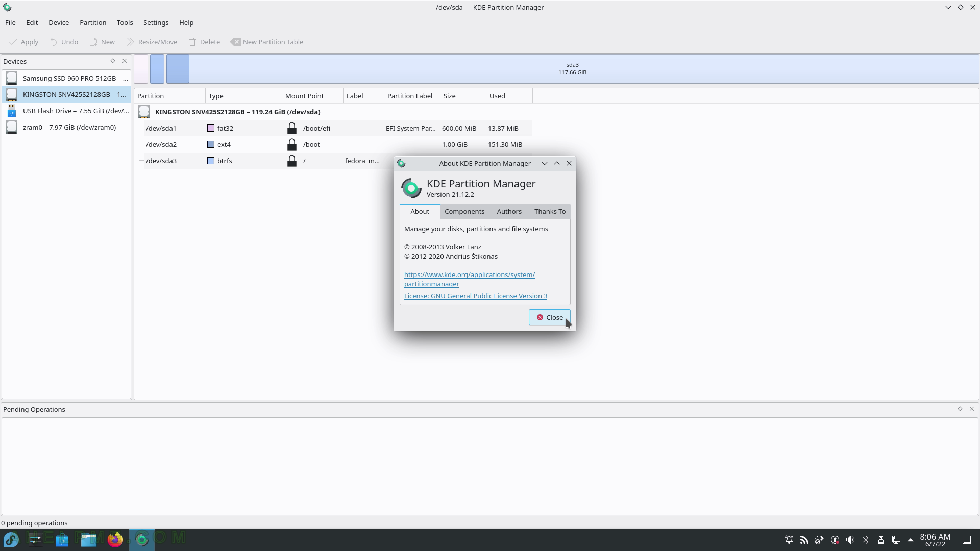
Task: Open the Partition menu
Action: 93,22
